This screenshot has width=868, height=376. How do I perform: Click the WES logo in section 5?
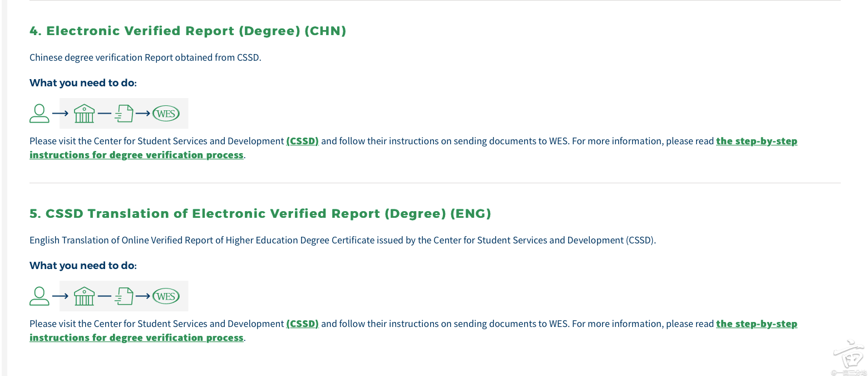point(166,296)
